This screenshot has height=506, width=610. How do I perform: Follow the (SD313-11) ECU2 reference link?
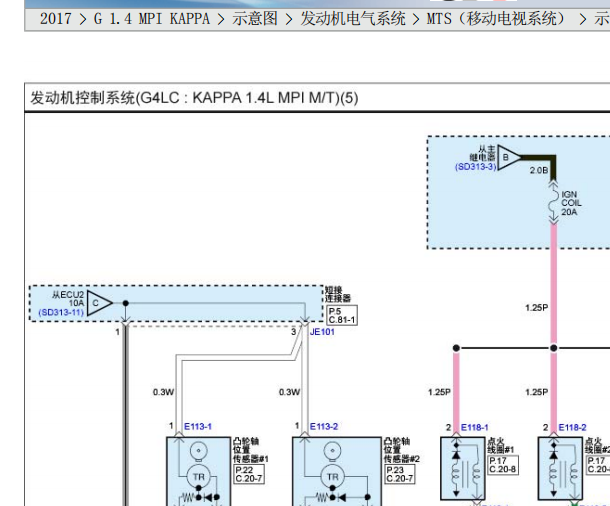click(x=61, y=312)
